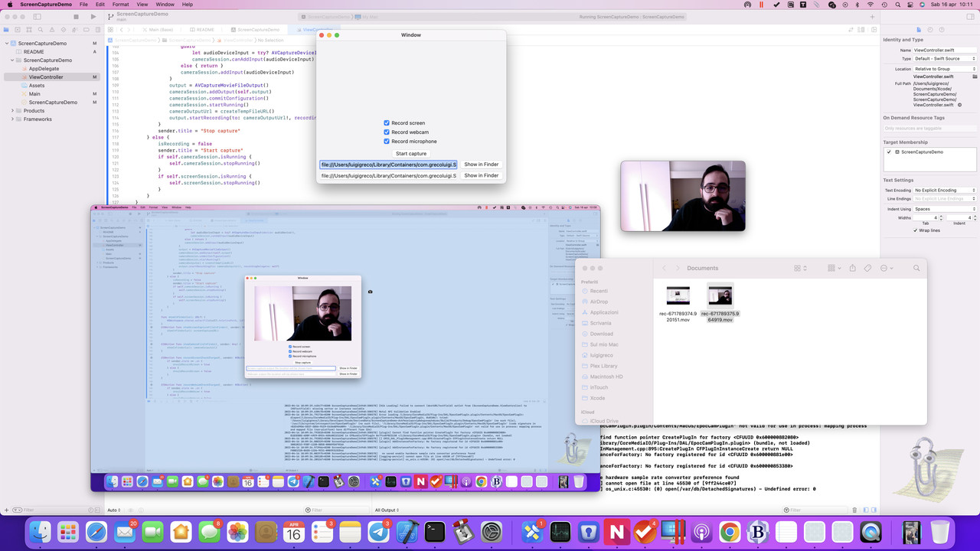Screen dimensions: 980x551
Task: Open the Issue navigator warning icon
Action: 51,30
